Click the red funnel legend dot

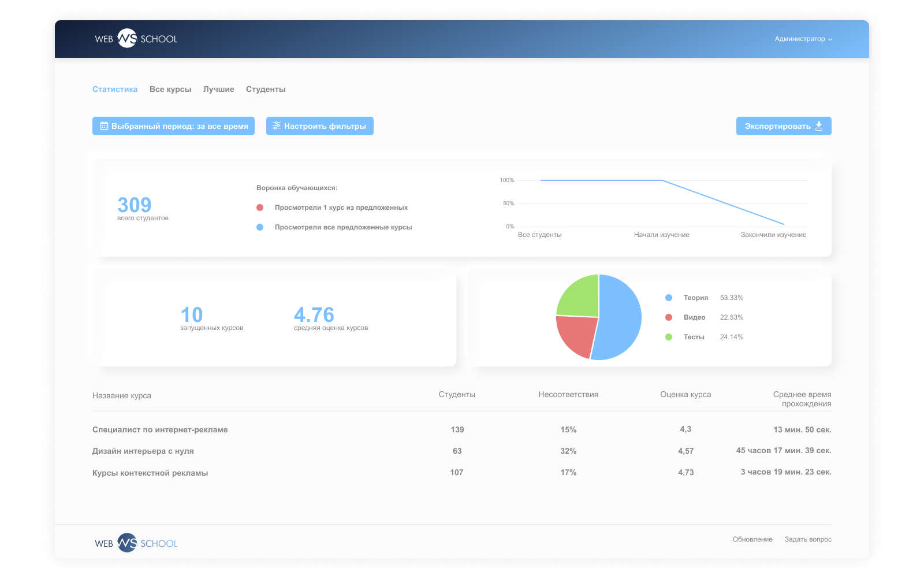[x=260, y=208]
